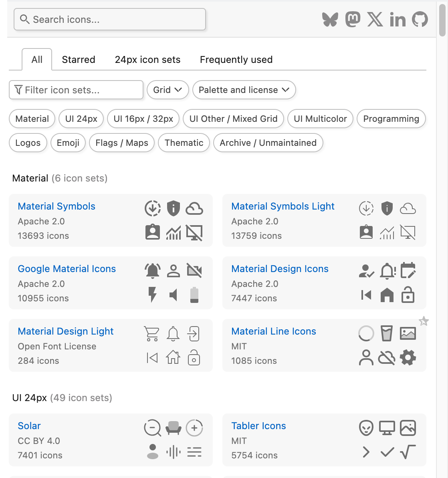Viewport: 448px width, 478px height.
Task: Expand the Palette and license dropdown
Action: click(244, 90)
